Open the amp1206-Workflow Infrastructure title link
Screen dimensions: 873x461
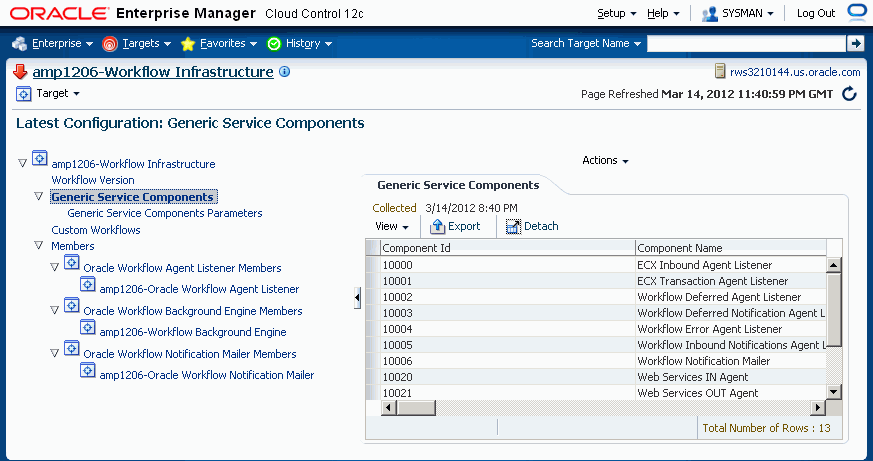coord(153,72)
